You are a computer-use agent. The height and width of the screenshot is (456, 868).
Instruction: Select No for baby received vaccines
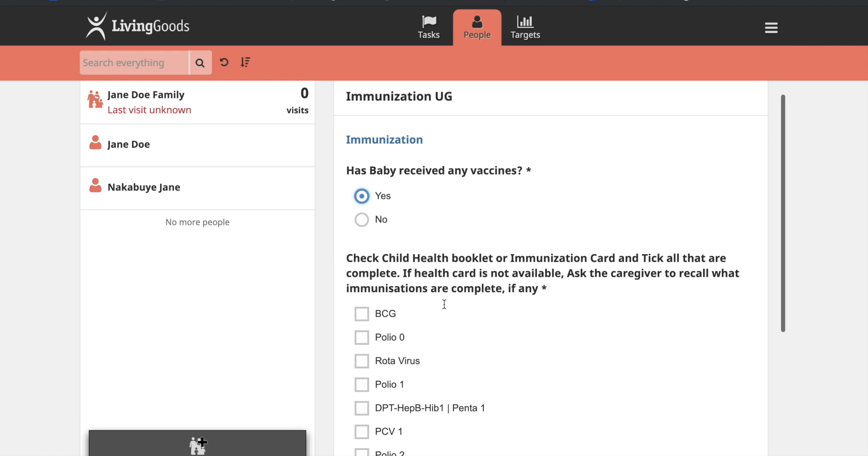pyautogui.click(x=362, y=220)
